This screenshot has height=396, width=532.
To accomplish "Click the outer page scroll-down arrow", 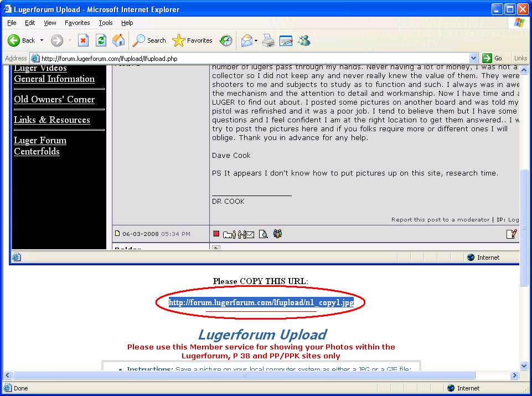I will click(524, 366).
